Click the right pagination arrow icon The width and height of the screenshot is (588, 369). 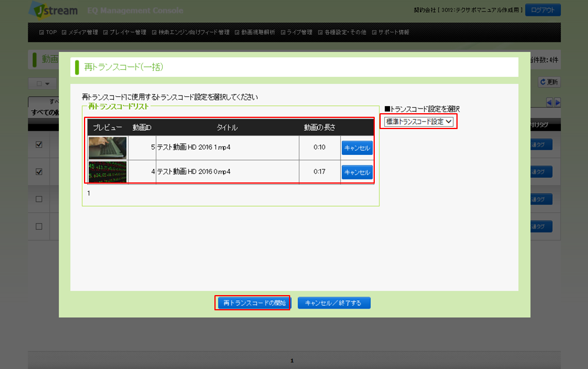[x=557, y=102]
